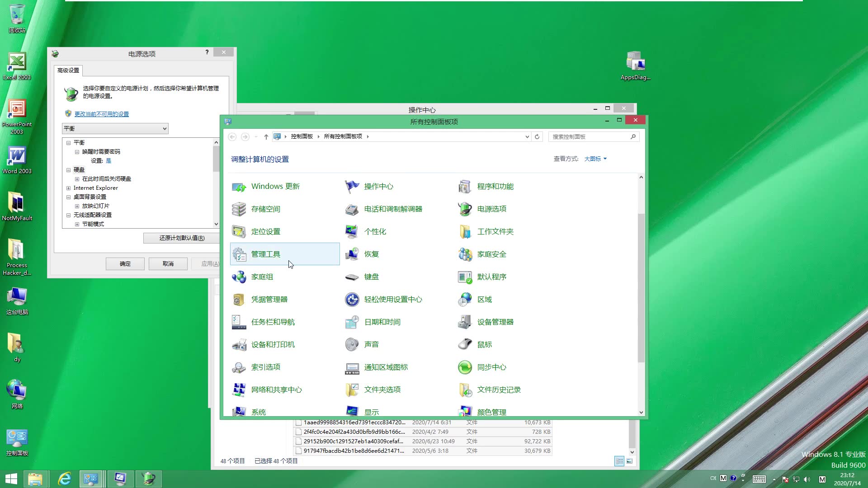The image size is (868, 488).
Task: Click 控制面板 in the breadcrumb bar
Action: coord(302,136)
